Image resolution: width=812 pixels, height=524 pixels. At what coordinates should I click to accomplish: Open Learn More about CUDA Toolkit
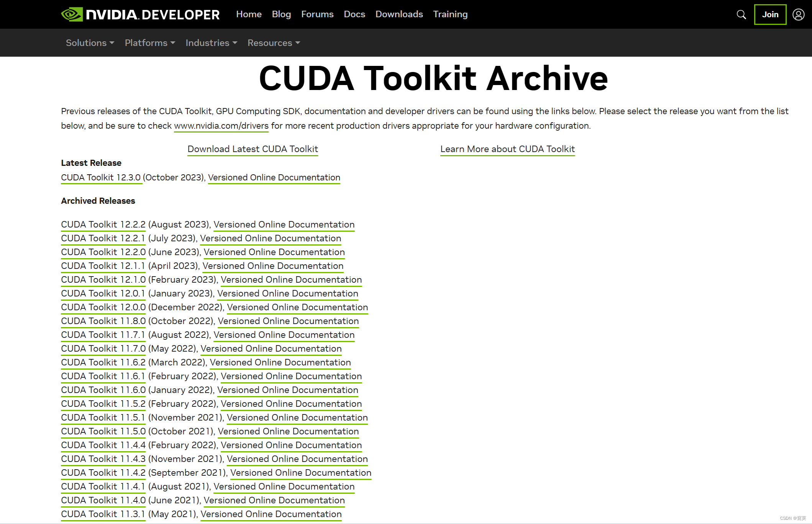[507, 149]
